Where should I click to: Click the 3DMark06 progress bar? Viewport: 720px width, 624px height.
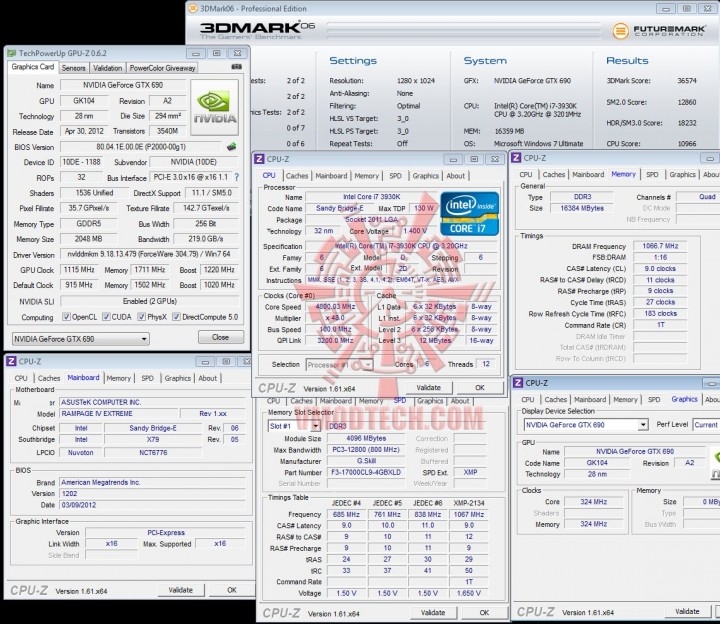tap(464, 31)
